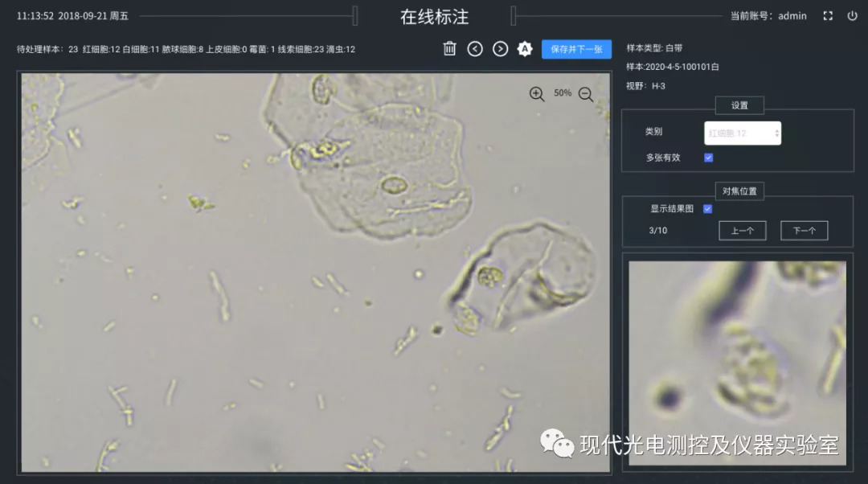
Task: Go to previous image with left arrow icon
Action: (x=475, y=49)
